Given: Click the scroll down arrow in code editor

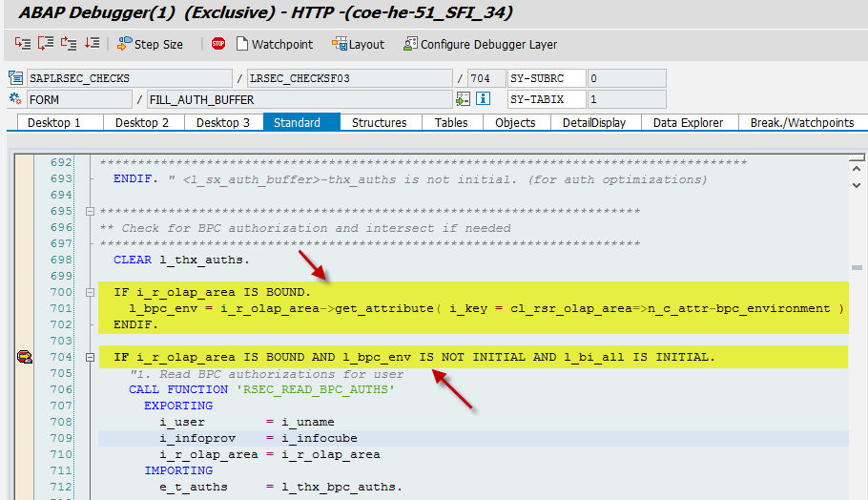Looking at the screenshot, I should coord(857,185).
